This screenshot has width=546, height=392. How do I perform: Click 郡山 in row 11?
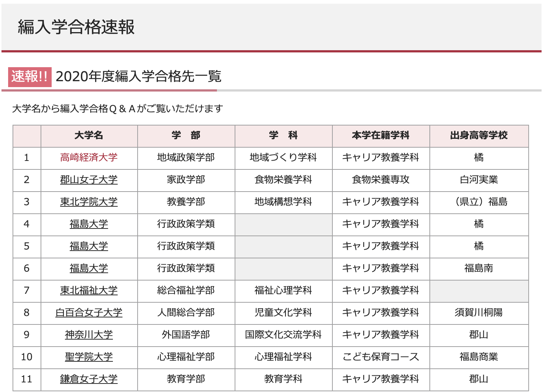tap(479, 379)
